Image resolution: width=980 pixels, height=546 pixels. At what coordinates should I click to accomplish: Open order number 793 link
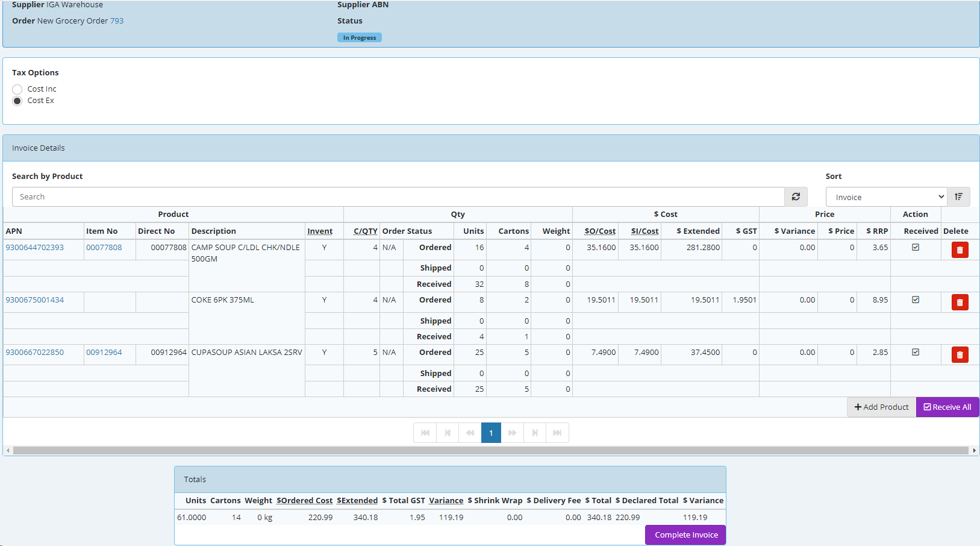(117, 20)
